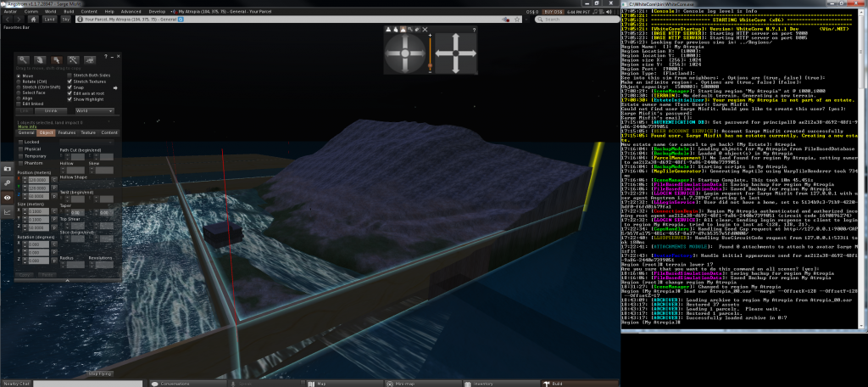The height and width of the screenshot is (387, 868).
Task: Enable the Locked checkbox
Action: [x=21, y=141]
